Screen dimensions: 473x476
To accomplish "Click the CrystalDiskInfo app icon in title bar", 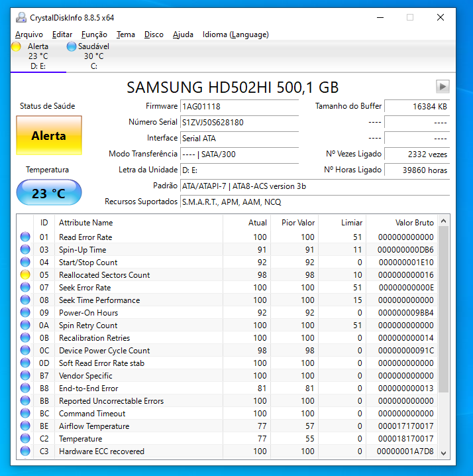I will pos(21,18).
